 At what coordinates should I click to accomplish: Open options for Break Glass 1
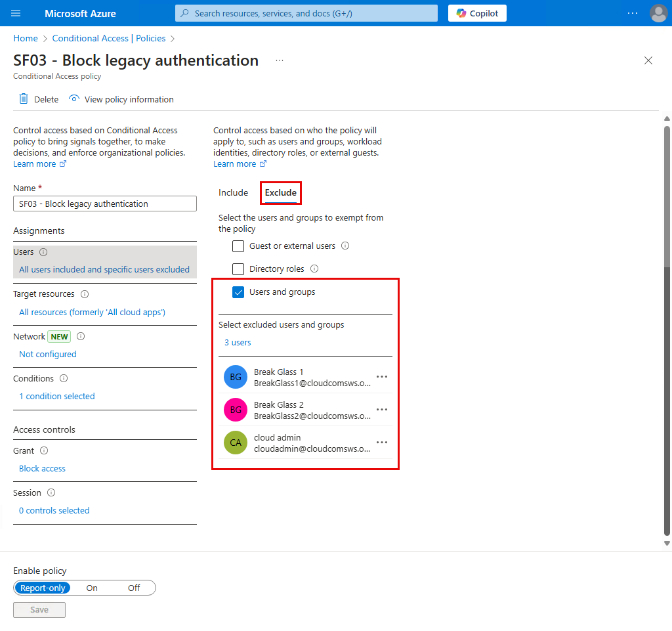pyautogui.click(x=382, y=377)
